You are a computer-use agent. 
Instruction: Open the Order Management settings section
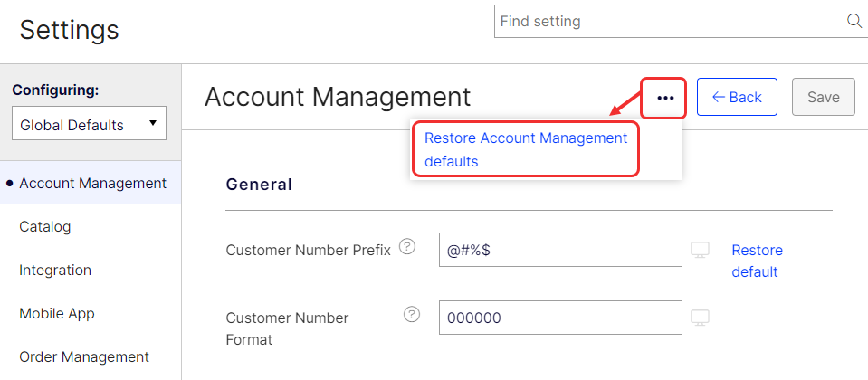click(x=84, y=356)
